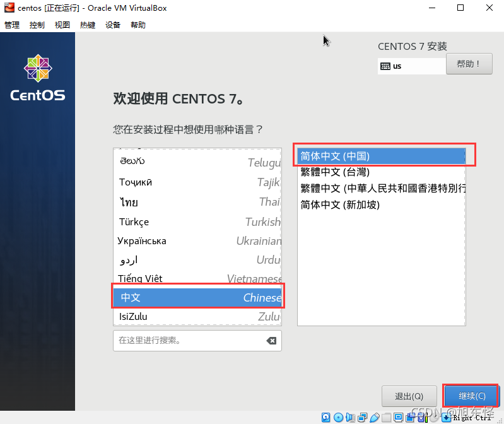Select Tiếng Việt Vietnamese in the language list
This screenshot has height=424, width=504.
point(197,278)
